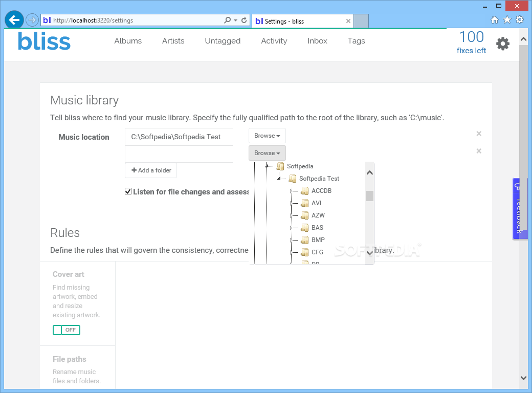The width and height of the screenshot is (532, 393).
Task: Open the second Browse dropdown
Action: (267, 153)
